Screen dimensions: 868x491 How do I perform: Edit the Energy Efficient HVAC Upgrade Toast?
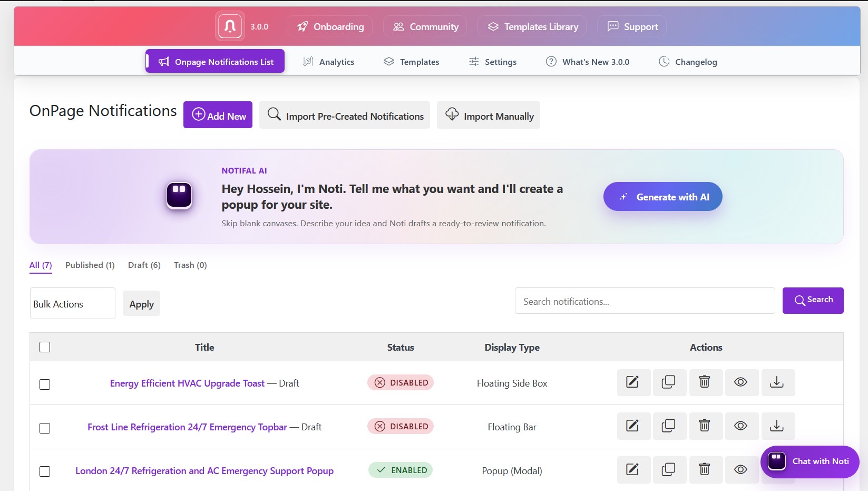tap(633, 382)
